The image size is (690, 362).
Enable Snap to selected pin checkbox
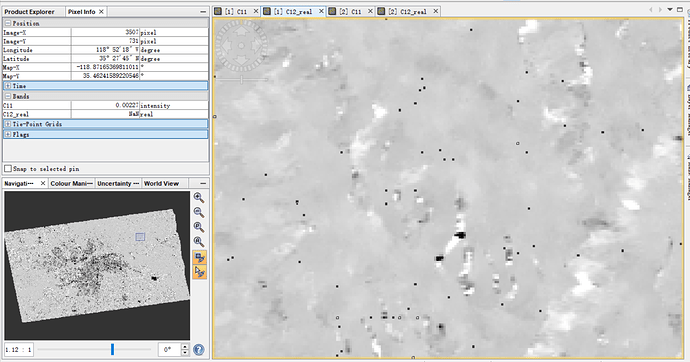[x=8, y=168]
